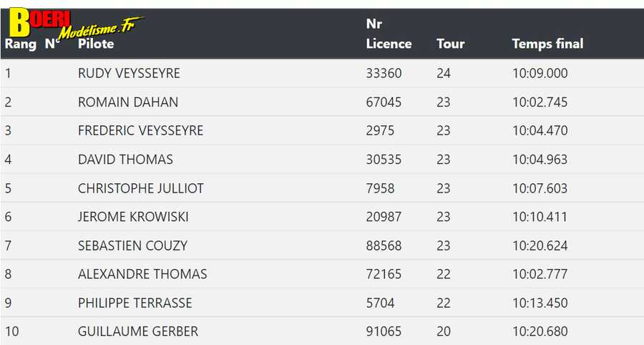Select pilot ALEXANDRE THOMAS
This screenshot has width=644, height=345.
pos(142,274)
